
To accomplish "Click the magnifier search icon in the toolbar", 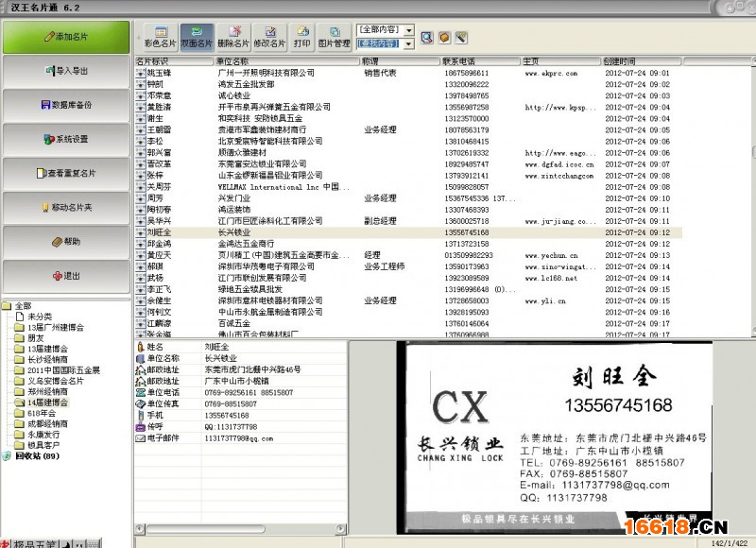I will click(x=427, y=37).
